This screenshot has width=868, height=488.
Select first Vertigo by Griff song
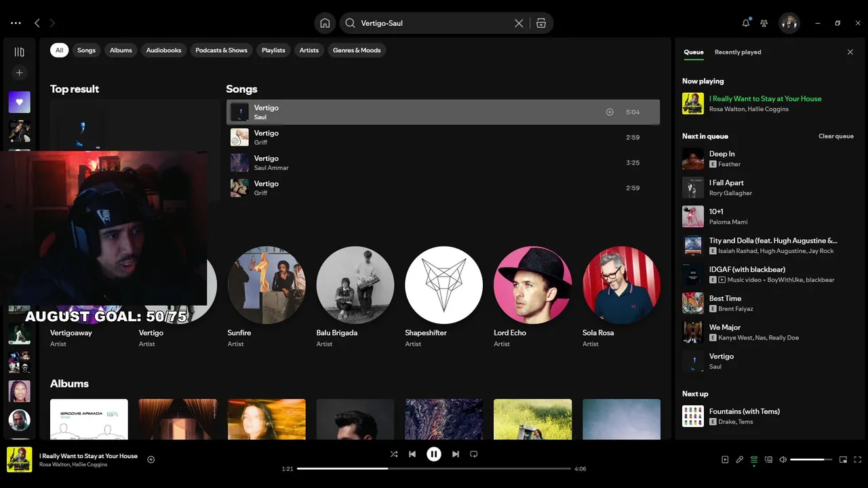(x=443, y=138)
